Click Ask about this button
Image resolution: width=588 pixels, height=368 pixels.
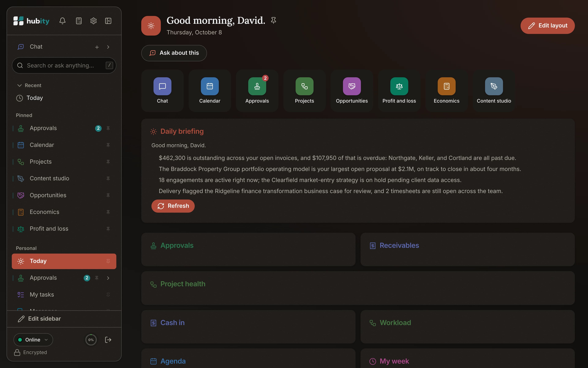click(x=174, y=53)
